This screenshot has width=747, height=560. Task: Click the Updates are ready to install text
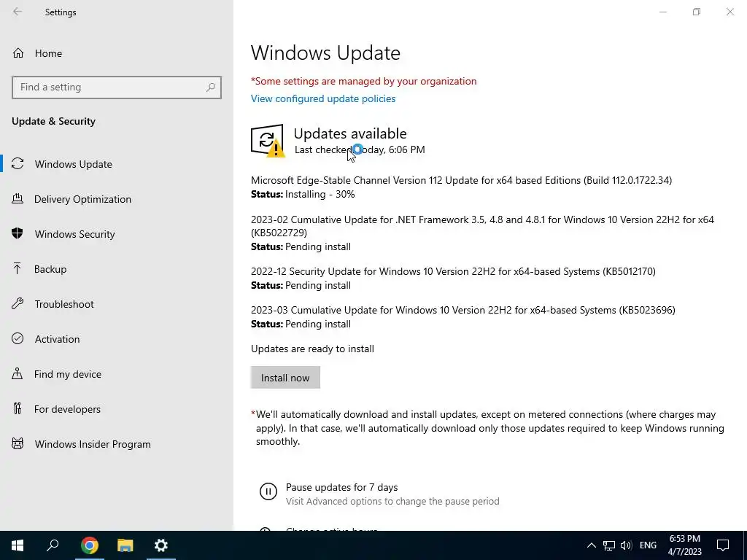pyautogui.click(x=312, y=349)
